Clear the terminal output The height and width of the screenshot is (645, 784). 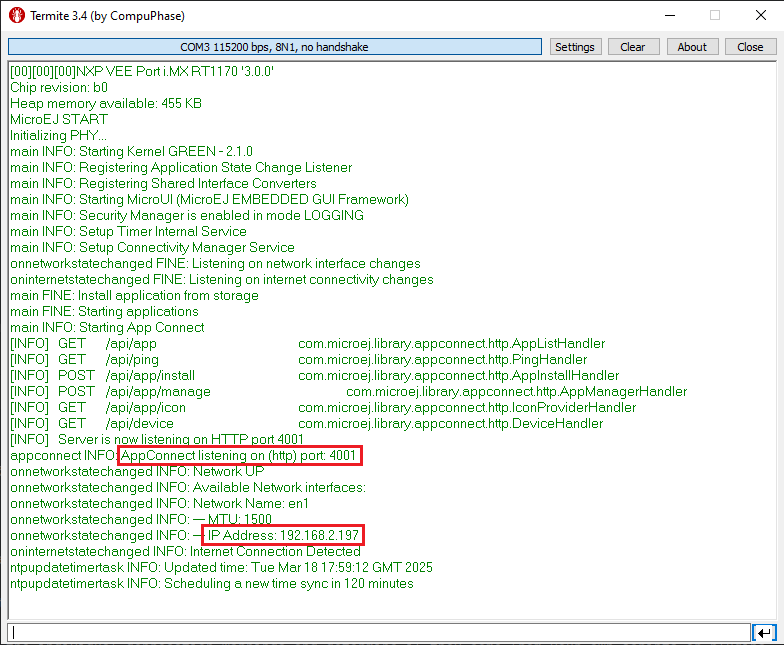click(x=632, y=47)
